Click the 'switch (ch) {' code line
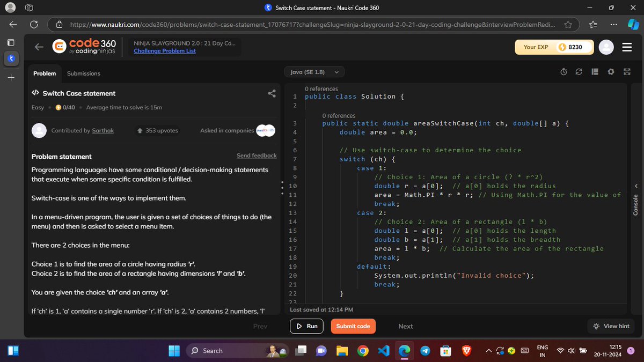 (x=368, y=159)
